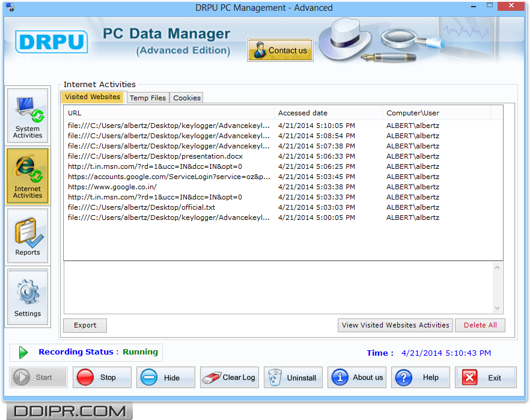530x420 pixels.
Task: Switch to the Visited Websites tab
Action: coord(93,97)
